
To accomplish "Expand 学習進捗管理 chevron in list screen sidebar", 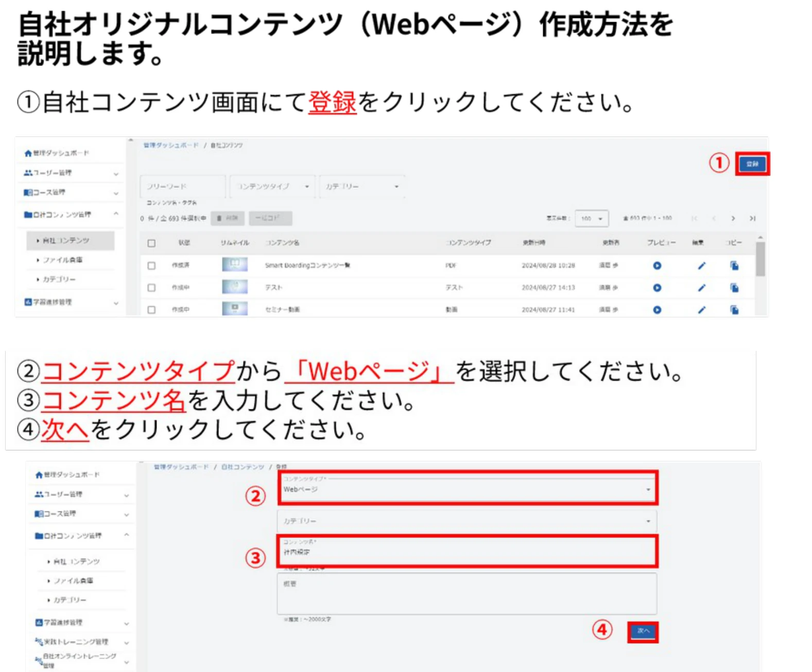I will (116, 303).
